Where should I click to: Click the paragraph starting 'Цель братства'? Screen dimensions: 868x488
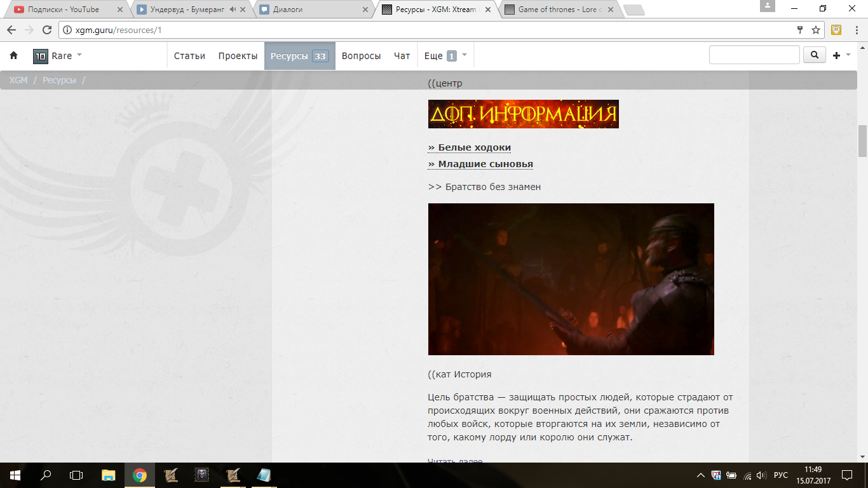581,417
